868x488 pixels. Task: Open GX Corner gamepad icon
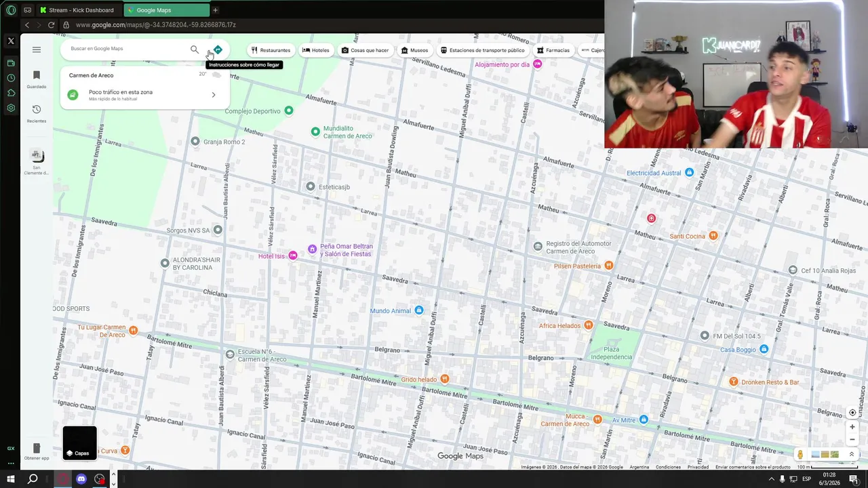click(x=28, y=10)
